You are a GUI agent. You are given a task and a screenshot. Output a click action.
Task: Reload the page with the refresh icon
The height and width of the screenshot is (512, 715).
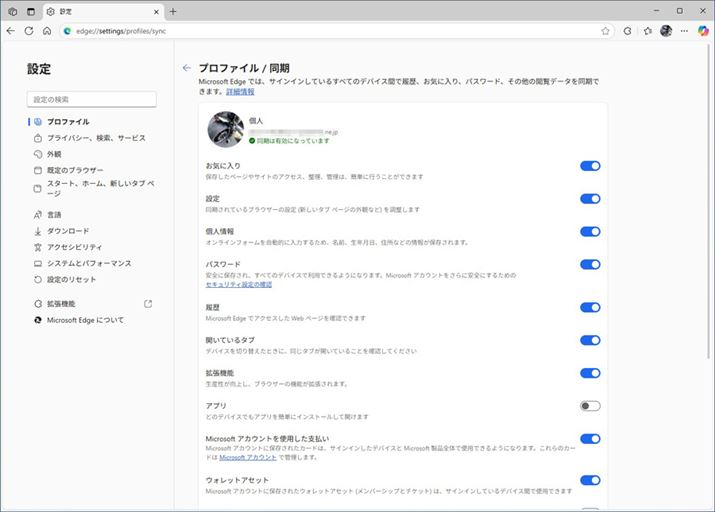coord(29,31)
